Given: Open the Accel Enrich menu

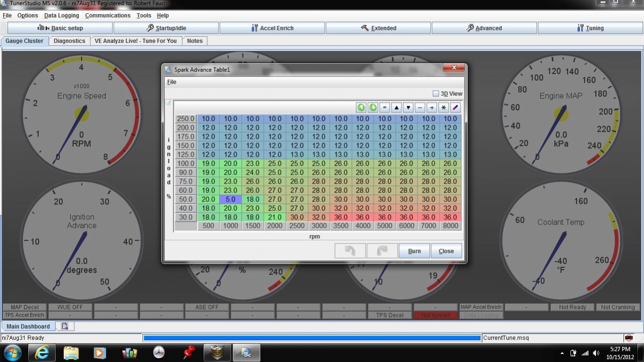Looking at the screenshot, I should coord(272,28).
